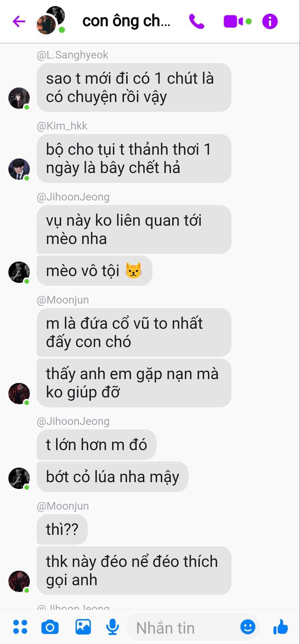Tap the back arrow icon

click(x=19, y=21)
